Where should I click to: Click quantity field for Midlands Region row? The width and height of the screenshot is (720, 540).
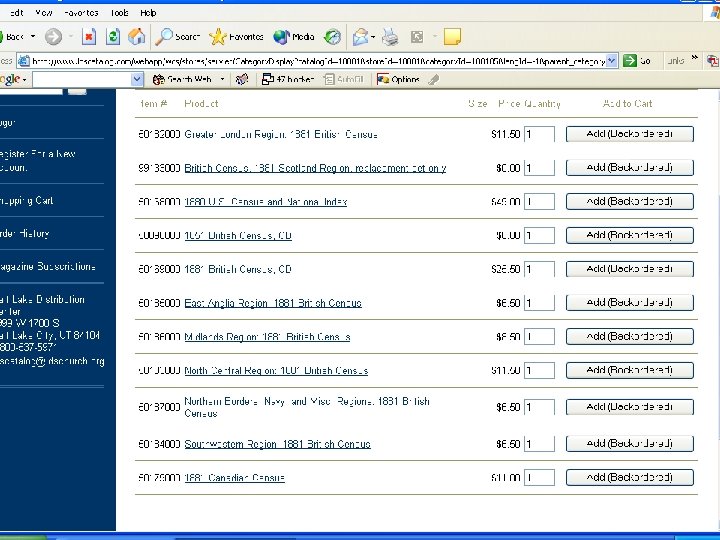coord(540,337)
